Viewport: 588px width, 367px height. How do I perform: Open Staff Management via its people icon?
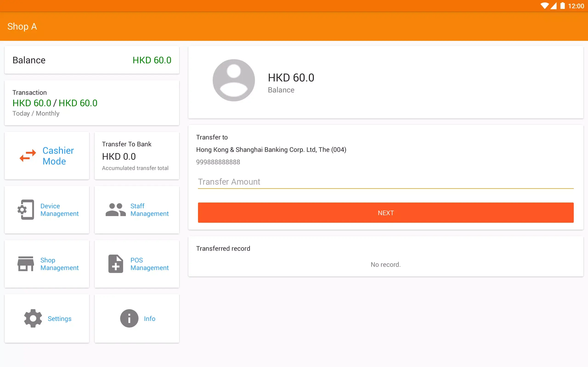(x=115, y=209)
